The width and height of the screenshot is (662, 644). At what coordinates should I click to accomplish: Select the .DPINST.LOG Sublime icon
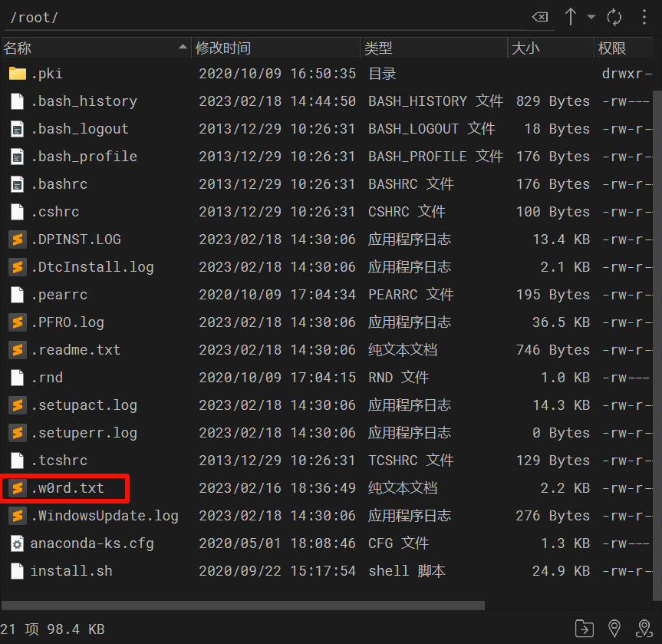(18, 239)
